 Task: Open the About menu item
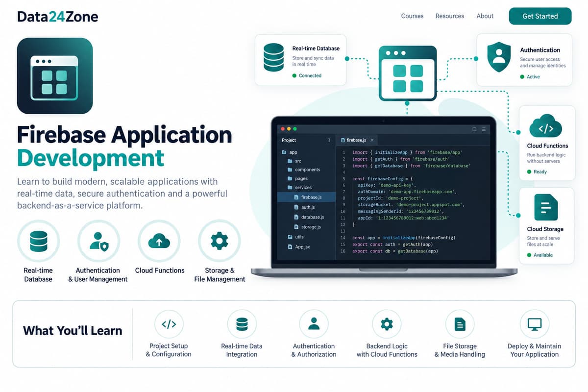tap(485, 16)
